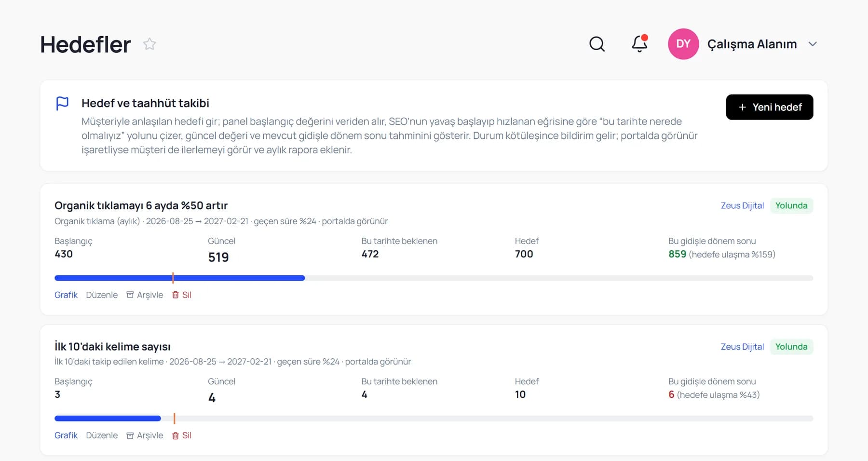
Task: Expand the Çalışma Alanım workspace chevron
Action: coord(813,44)
